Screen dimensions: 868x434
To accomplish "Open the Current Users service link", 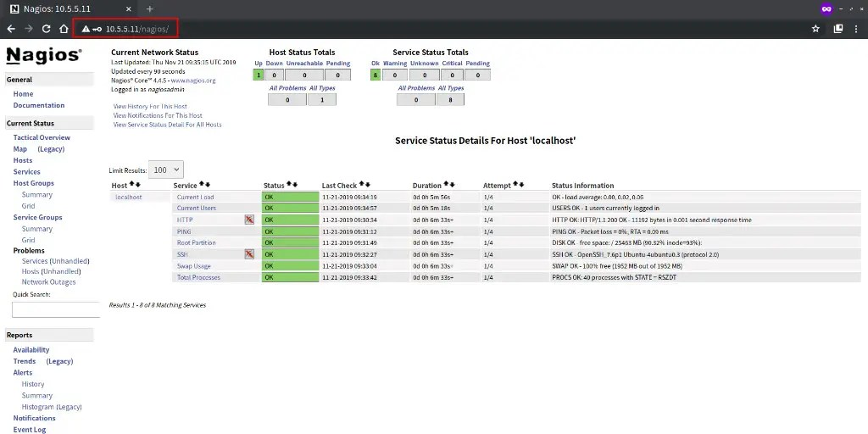I will click(197, 209).
